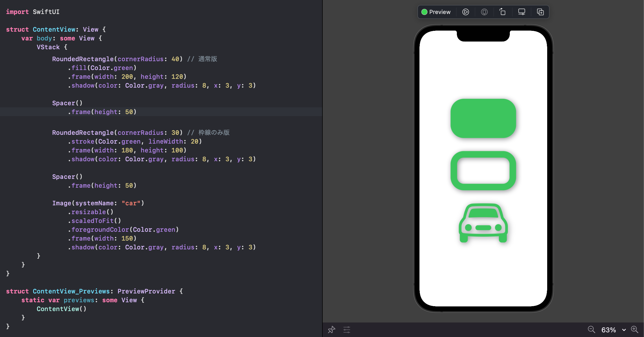The height and width of the screenshot is (337, 644).
Task: Open device settings from the display icon
Action: 521,12
